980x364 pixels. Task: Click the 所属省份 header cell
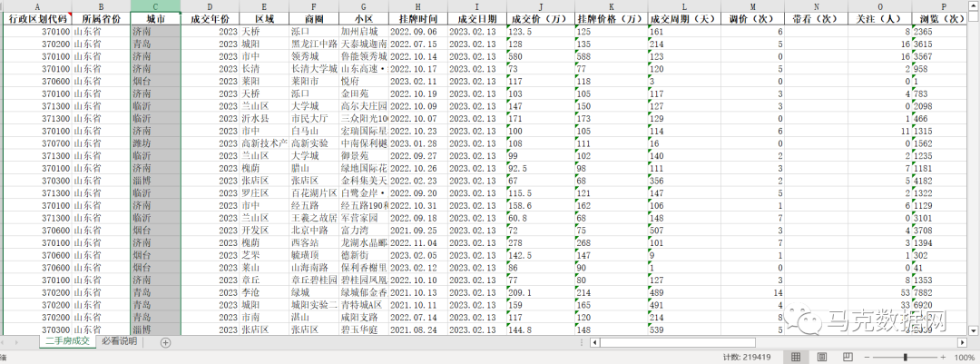pyautogui.click(x=102, y=19)
